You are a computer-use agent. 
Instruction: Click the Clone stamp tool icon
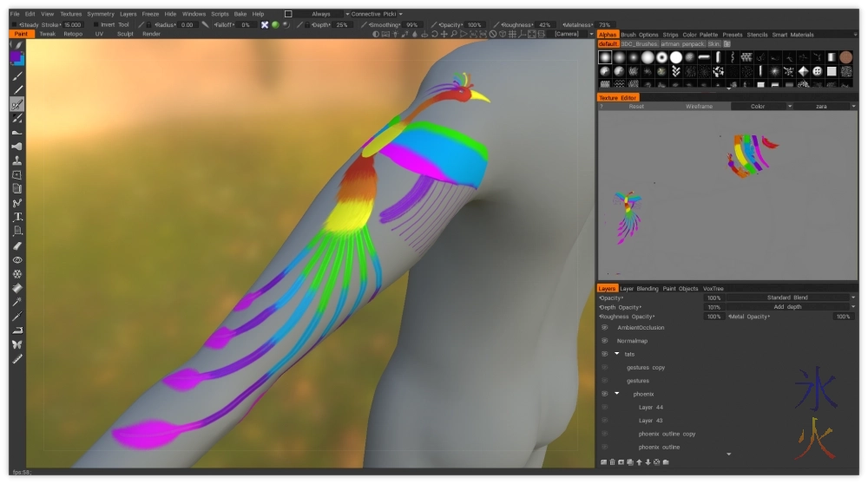17,160
